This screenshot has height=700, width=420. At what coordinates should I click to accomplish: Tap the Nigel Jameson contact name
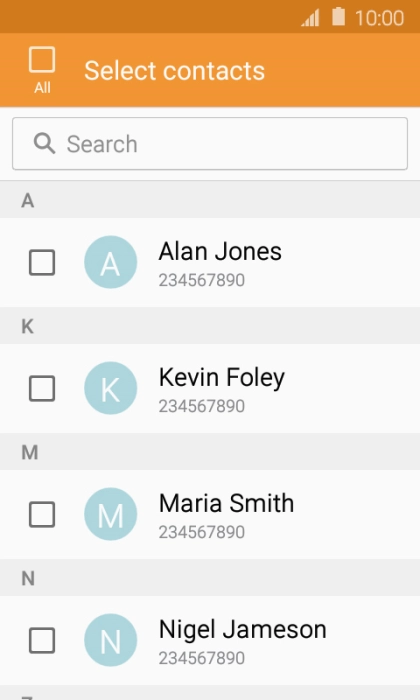coord(242,630)
